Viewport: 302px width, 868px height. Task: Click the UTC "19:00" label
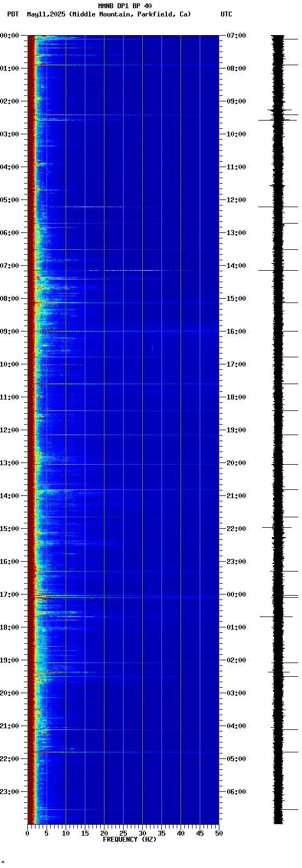[236, 430]
